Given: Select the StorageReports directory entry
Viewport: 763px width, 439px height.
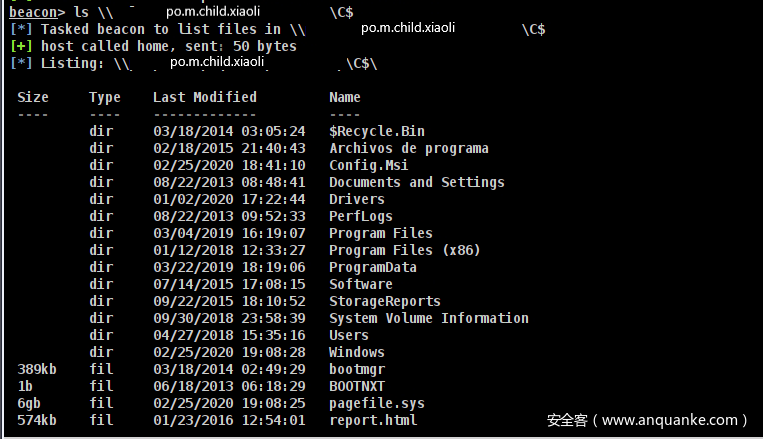Looking at the screenshot, I should tap(384, 301).
